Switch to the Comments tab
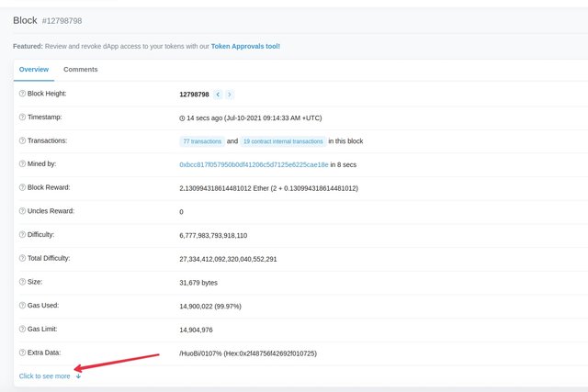 80,70
